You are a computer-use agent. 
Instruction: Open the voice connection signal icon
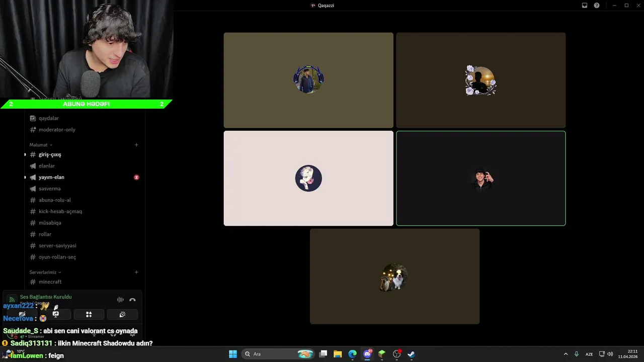pyautogui.click(x=12, y=300)
